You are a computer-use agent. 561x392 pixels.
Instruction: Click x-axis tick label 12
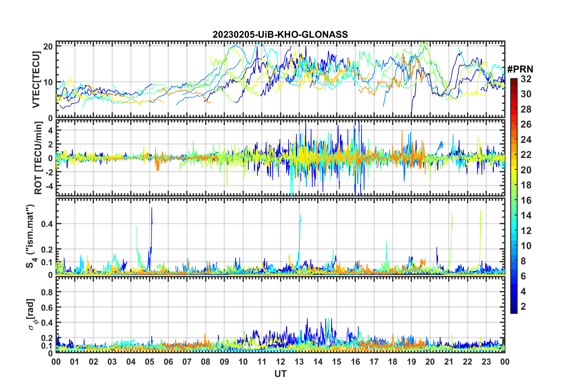280,362
